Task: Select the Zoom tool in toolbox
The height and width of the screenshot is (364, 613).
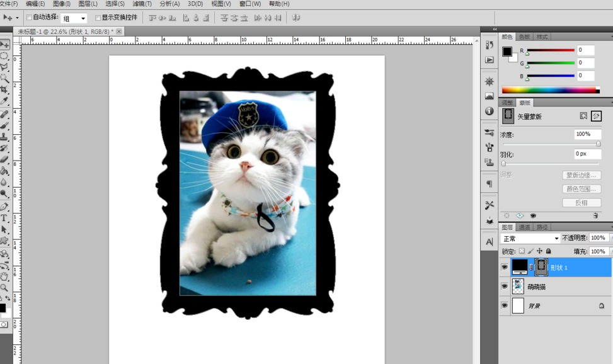Action: click(x=4, y=288)
